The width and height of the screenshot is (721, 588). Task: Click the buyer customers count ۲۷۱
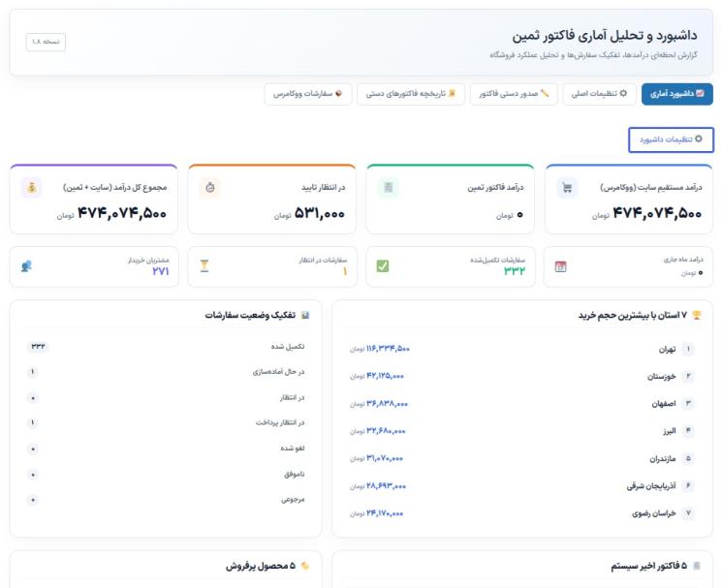click(161, 271)
